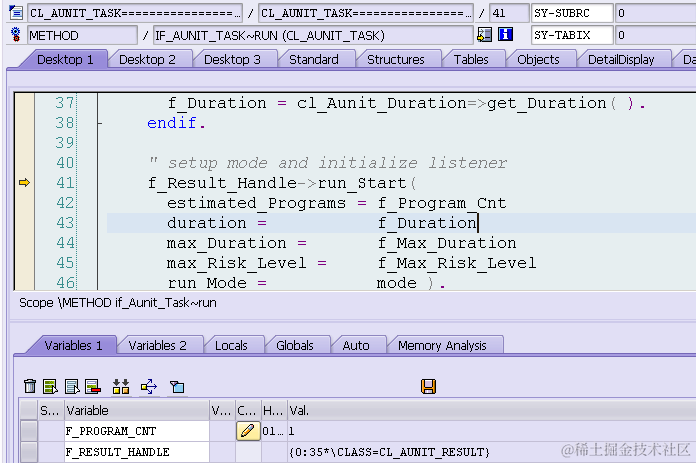The height and width of the screenshot is (463, 696).
Task: Click line number 37 in the gutter
Action: coord(64,103)
